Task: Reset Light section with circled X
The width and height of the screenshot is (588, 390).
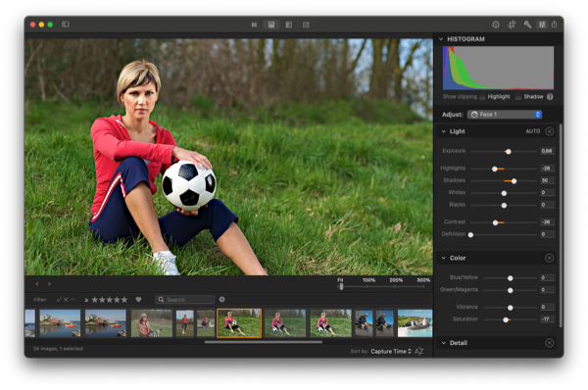Action: point(549,131)
